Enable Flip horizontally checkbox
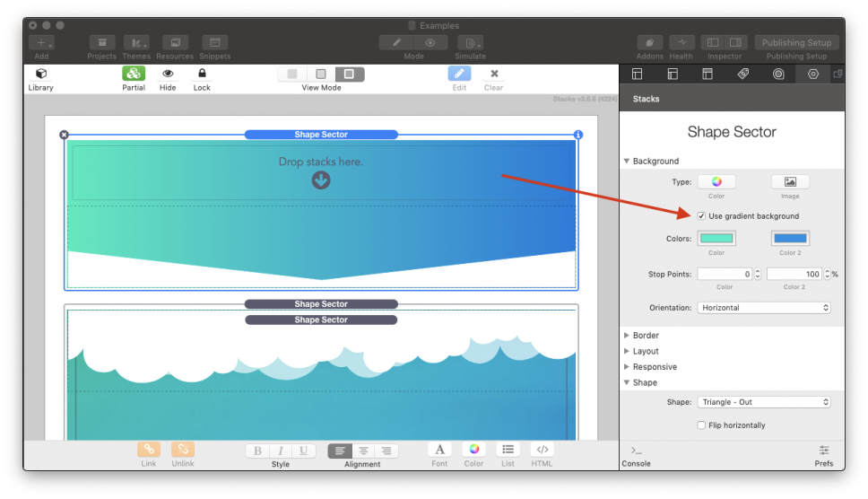Viewport: 868px width, 499px height. click(701, 425)
